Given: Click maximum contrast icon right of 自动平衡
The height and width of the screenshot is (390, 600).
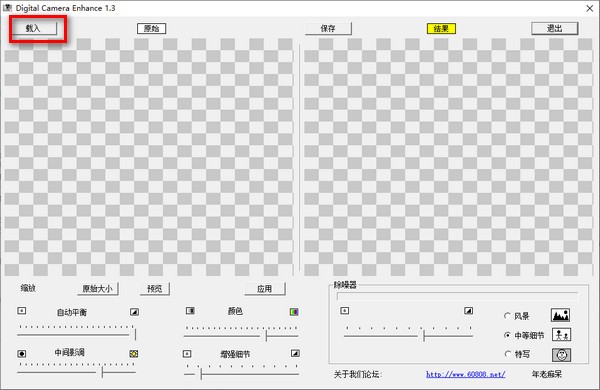Looking at the screenshot, I should click(134, 312).
